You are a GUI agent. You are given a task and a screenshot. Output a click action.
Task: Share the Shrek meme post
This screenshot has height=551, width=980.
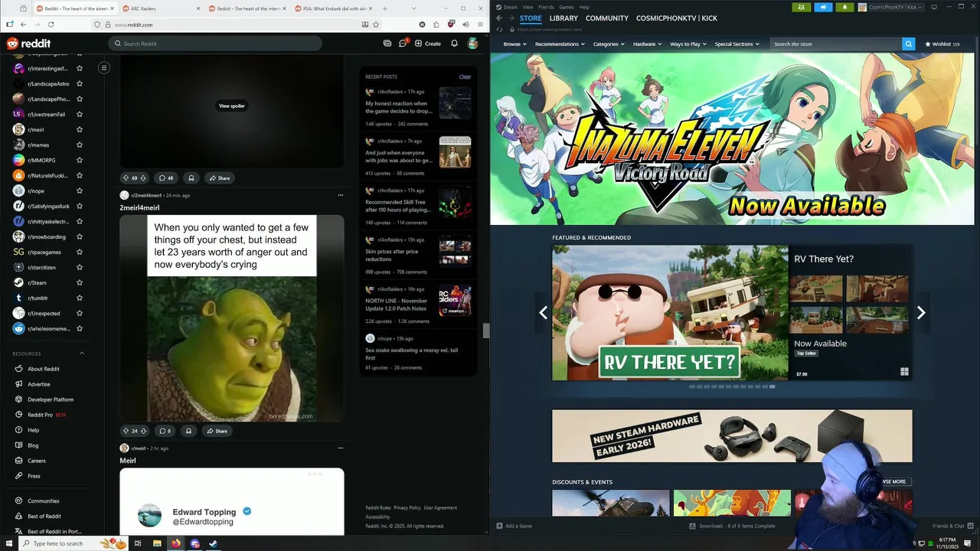tap(217, 431)
